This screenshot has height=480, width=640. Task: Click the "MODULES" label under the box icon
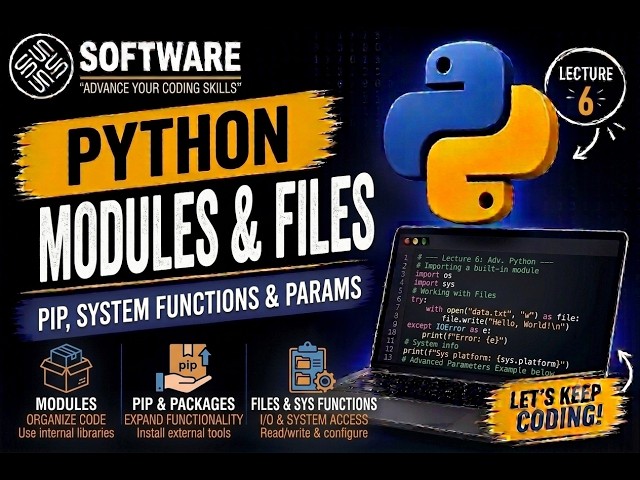[x=66, y=404]
